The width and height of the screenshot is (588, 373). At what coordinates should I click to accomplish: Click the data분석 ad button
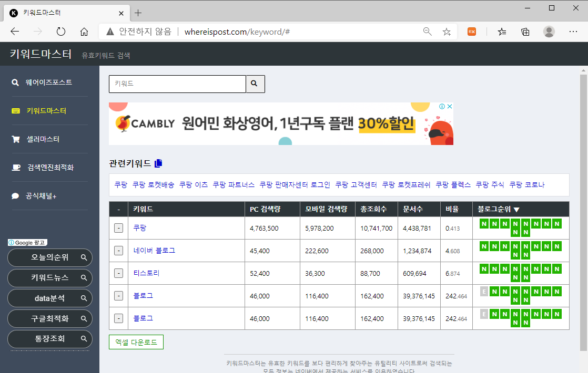[x=50, y=298]
